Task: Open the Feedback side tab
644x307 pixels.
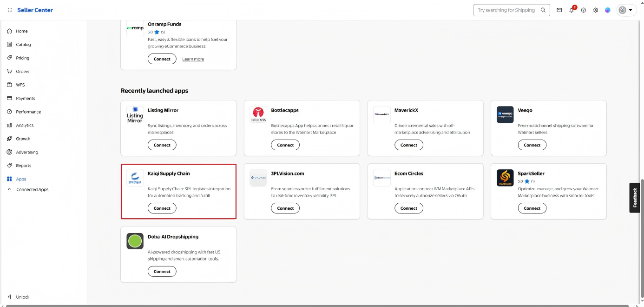Action: point(635,198)
